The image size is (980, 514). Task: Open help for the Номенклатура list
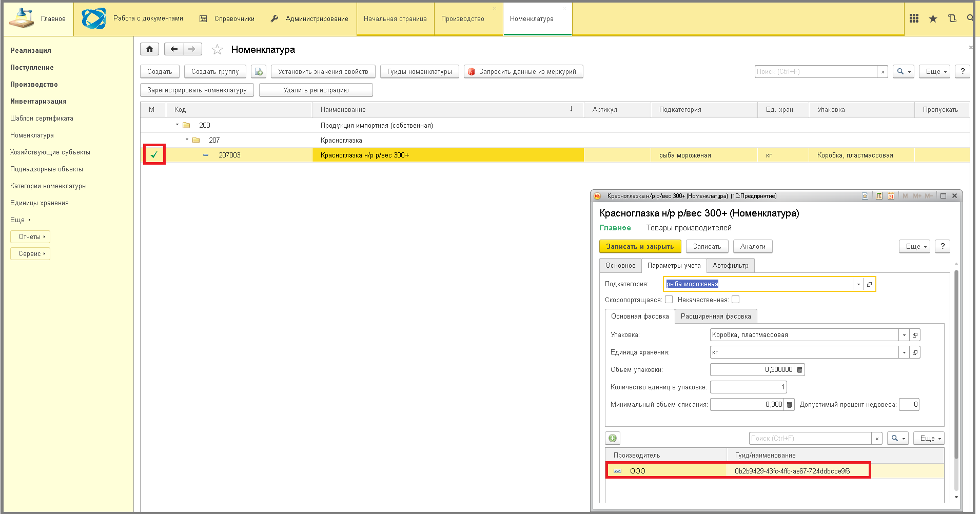tap(963, 71)
